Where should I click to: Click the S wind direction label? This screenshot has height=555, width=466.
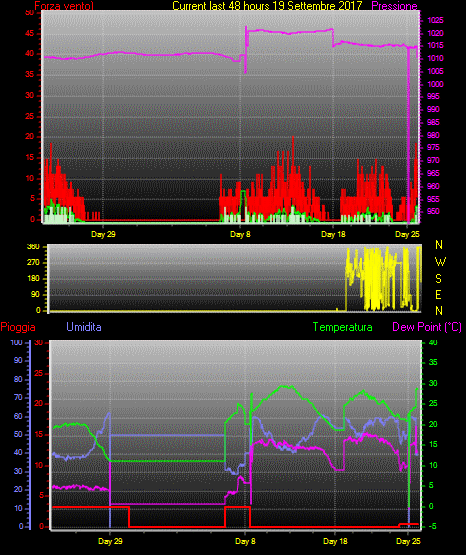pyautogui.click(x=438, y=279)
